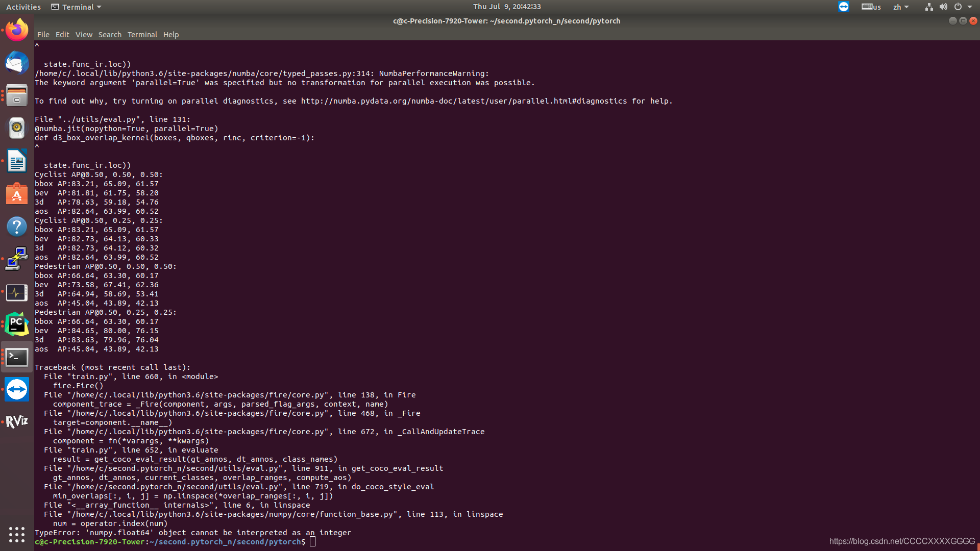
Task: Open the Help dock icon
Action: [x=17, y=227]
